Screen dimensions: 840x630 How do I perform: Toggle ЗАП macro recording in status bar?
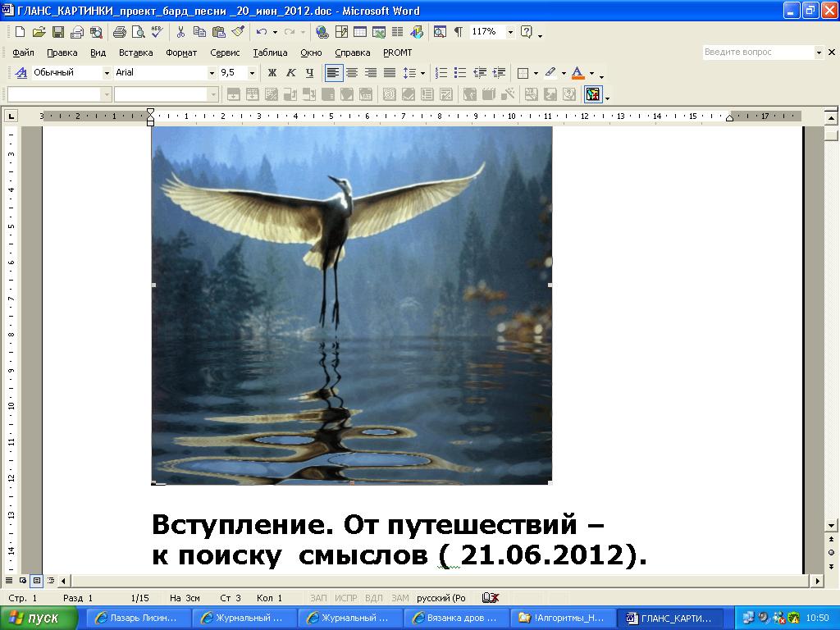[x=318, y=598]
